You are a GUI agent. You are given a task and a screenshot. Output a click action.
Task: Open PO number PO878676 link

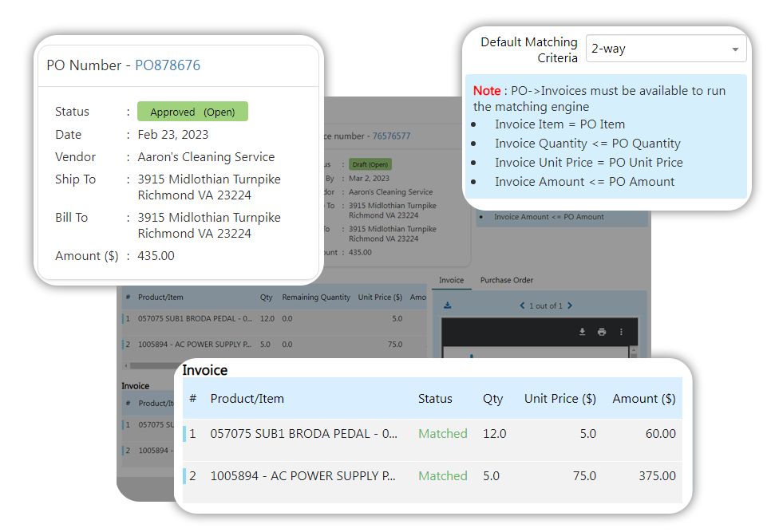tap(168, 65)
